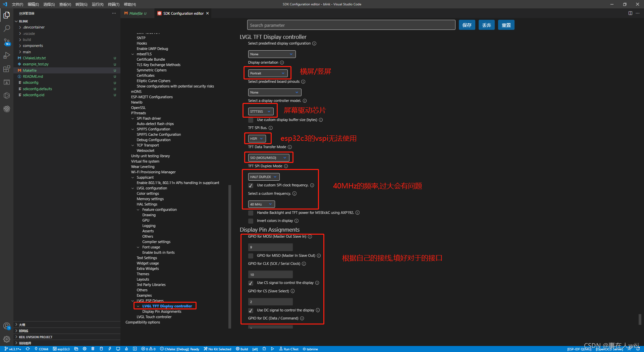Click the GPIO for MOSI value field

[x=270, y=247]
